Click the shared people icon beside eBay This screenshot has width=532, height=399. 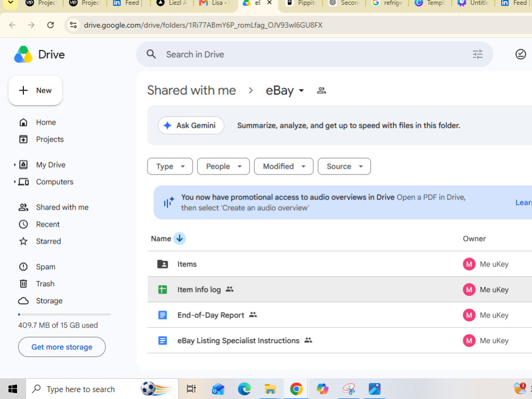[x=321, y=90]
